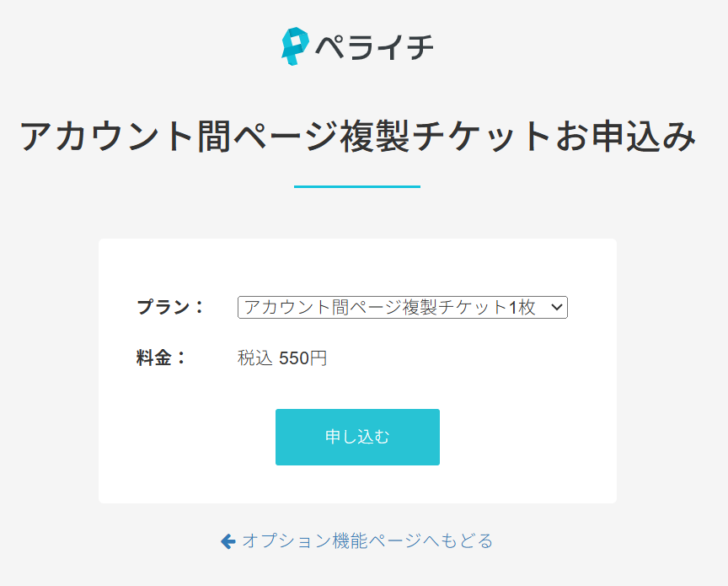Click the アカウント間ページ複製チケットお申込み page heading
The image size is (728, 586).
pos(358,136)
